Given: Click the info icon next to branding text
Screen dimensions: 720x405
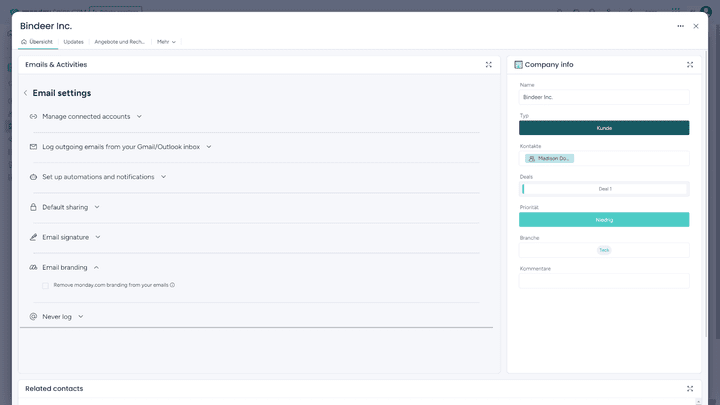Looking at the screenshot, I should (x=172, y=285).
